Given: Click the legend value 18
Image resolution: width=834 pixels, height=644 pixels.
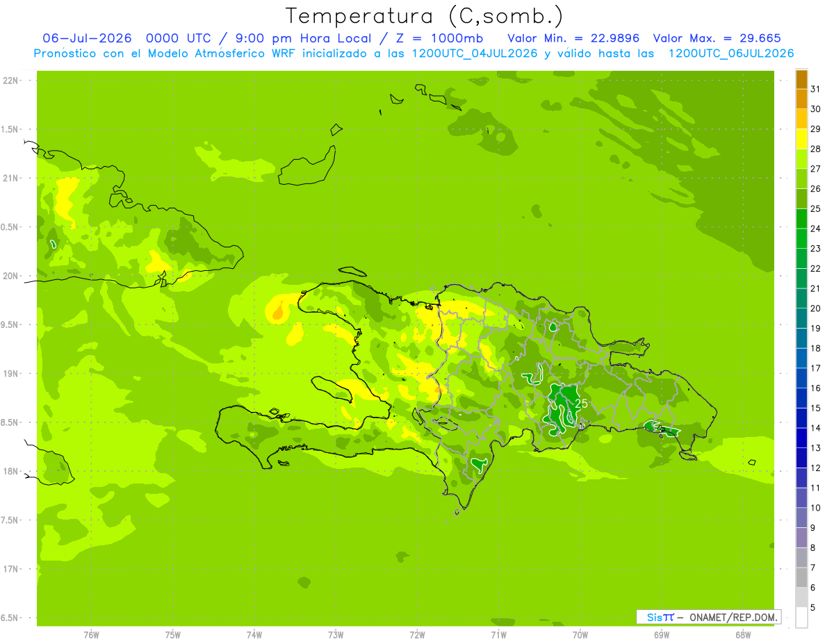Looking at the screenshot, I should (x=816, y=348).
